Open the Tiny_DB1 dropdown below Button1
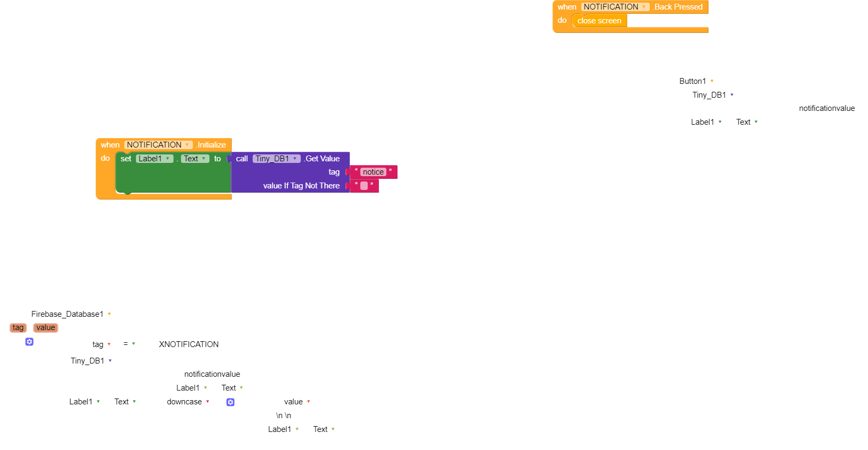 coord(713,95)
